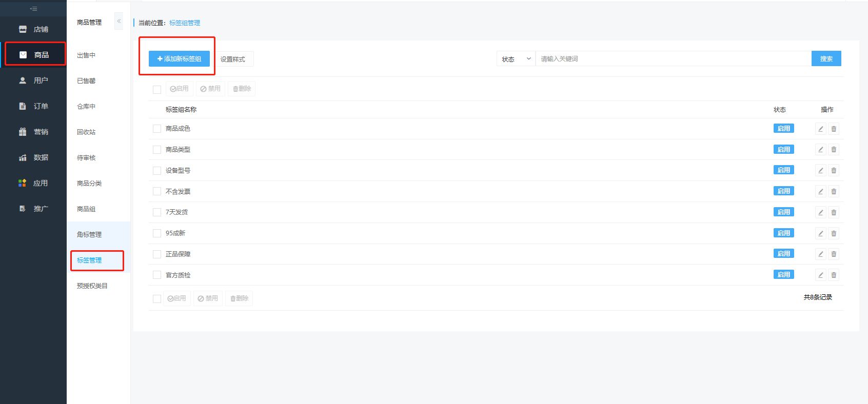This screenshot has width=868, height=404.
Task: Delete the 设备型号 tag group
Action: click(834, 171)
